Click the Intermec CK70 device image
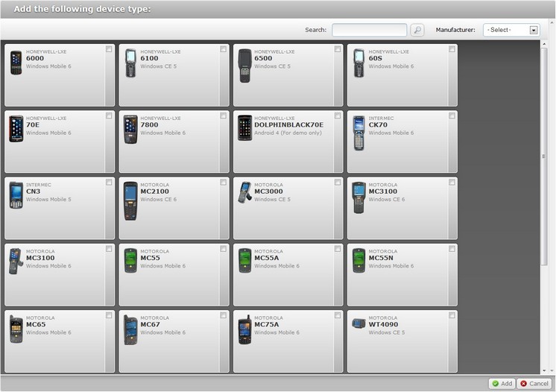Viewport: 556px width, 392px height. tap(358, 133)
